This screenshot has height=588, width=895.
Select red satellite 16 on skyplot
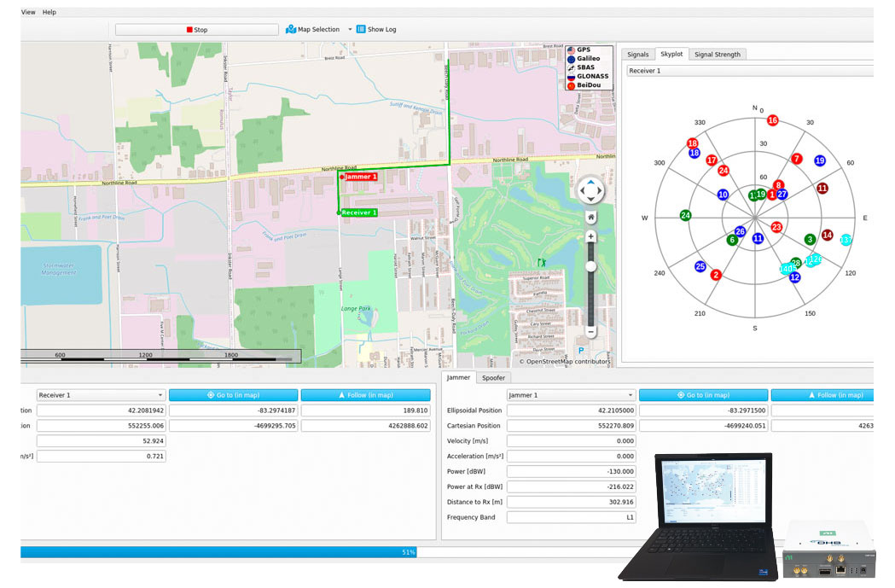(772, 120)
